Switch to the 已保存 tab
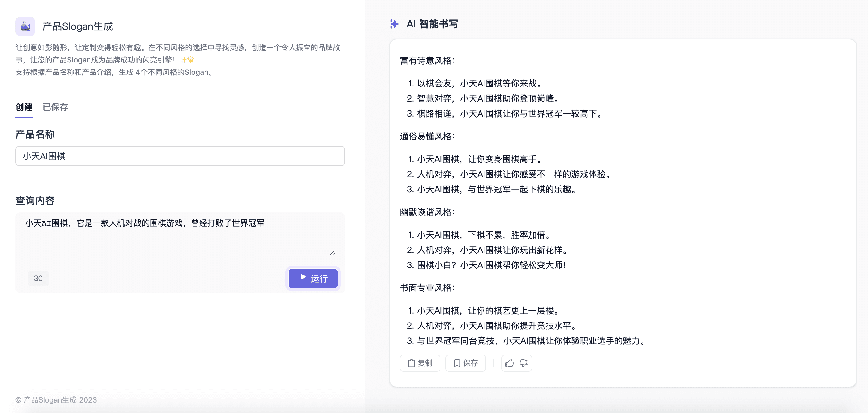The height and width of the screenshot is (413, 868). (55, 107)
